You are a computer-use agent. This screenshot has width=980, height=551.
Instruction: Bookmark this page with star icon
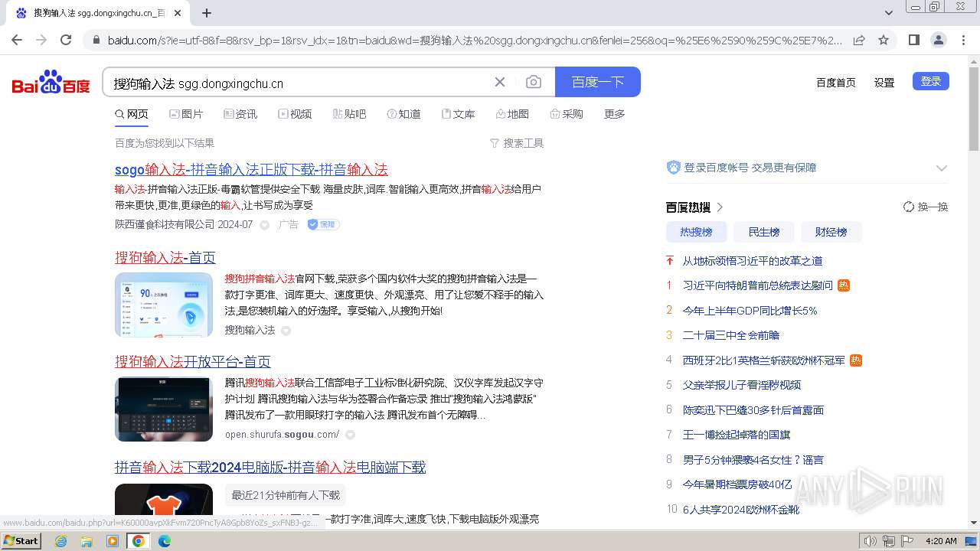883,40
